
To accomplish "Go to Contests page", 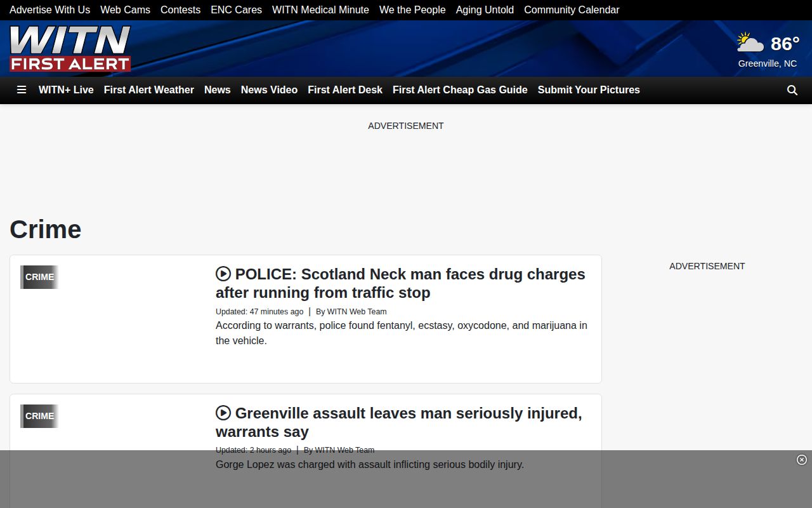I will 180,10.
